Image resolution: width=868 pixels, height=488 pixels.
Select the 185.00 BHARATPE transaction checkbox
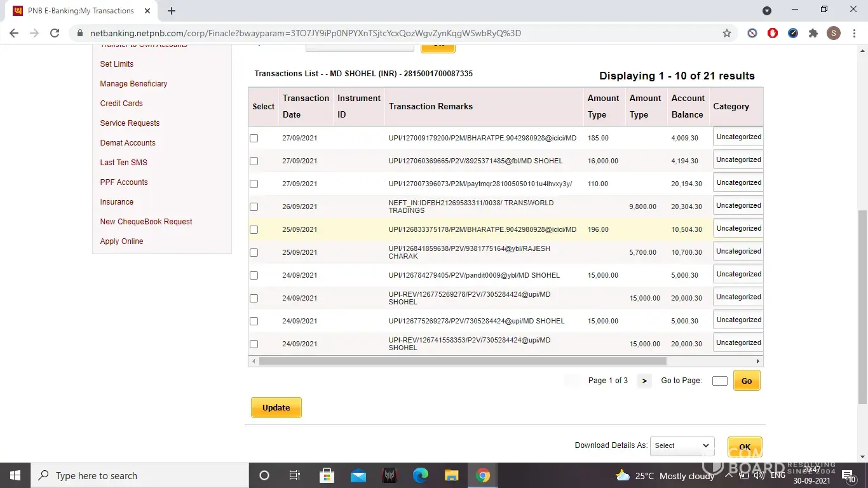(254, 138)
